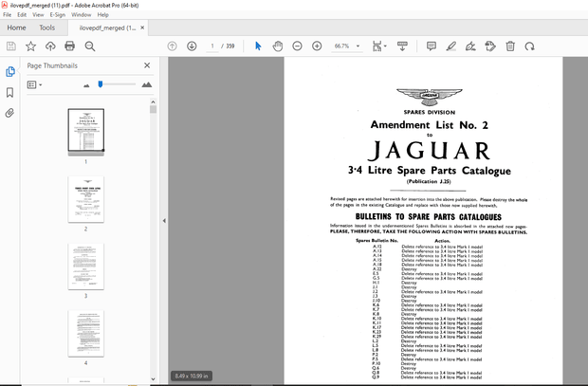Click the thumbnails panel scroll-down arrow

pos(153,379)
